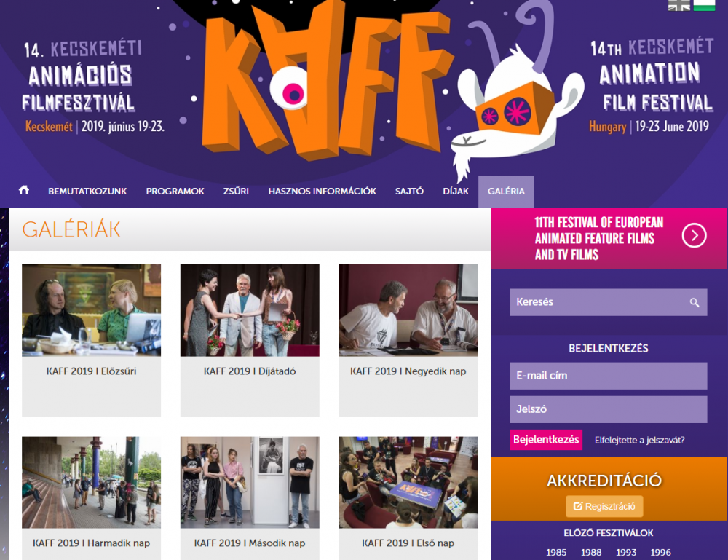Click the Bejelentkezés login button
728x560 pixels.
(546, 440)
